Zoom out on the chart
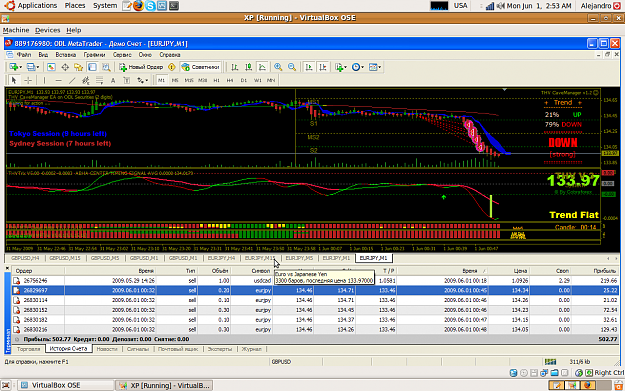The width and height of the screenshot is (625, 391). point(292,67)
